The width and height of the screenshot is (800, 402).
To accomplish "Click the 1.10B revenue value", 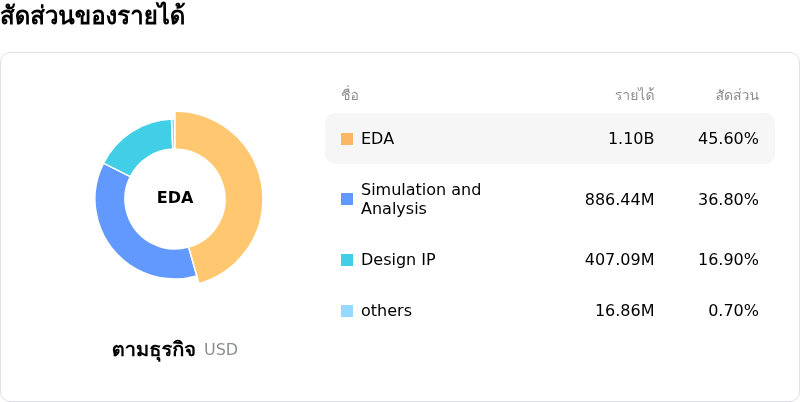I will pyautogui.click(x=631, y=139).
